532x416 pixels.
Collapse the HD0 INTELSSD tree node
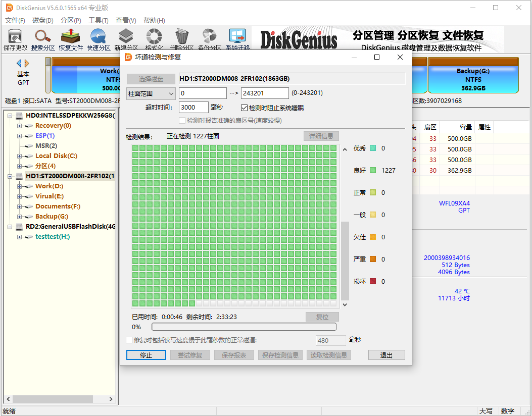click(x=10, y=116)
